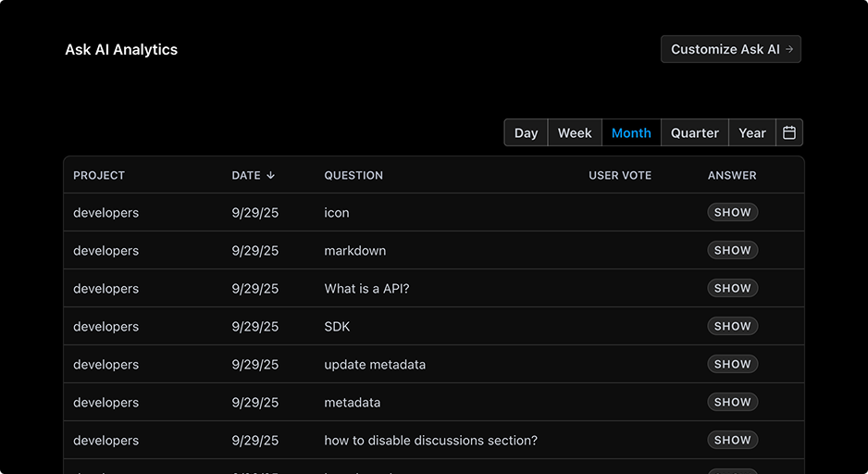Screen dimensions: 868x474
Task: Reveal answer for the metadata row
Action: [x=732, y=402]
